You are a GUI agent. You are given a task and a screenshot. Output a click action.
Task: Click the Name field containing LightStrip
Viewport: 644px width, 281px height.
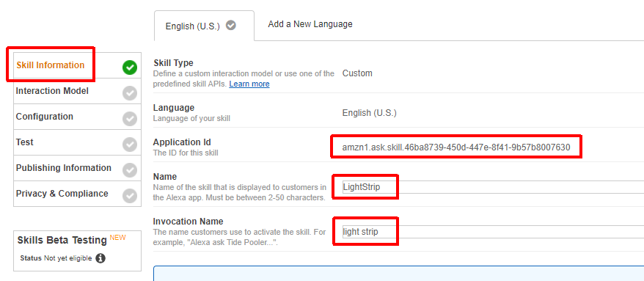(x=493, y=187)
